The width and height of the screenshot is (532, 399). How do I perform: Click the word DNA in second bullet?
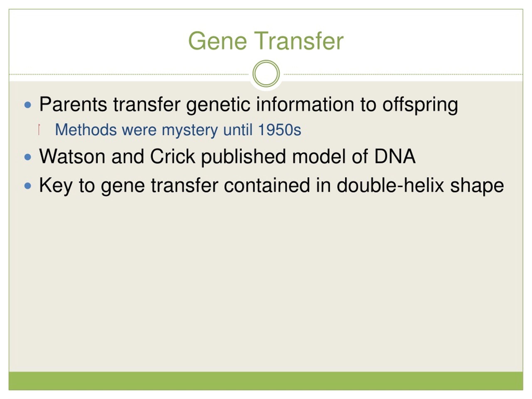395,156
